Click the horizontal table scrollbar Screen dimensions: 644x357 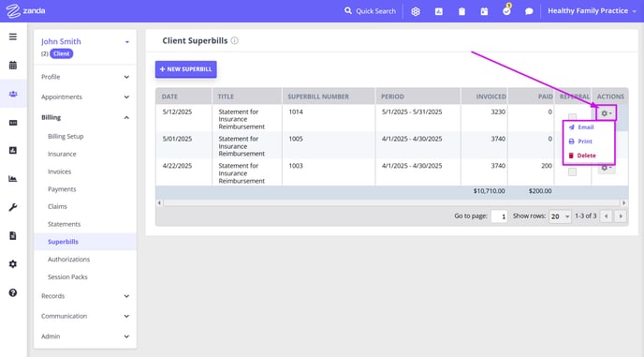pos(392,202)
